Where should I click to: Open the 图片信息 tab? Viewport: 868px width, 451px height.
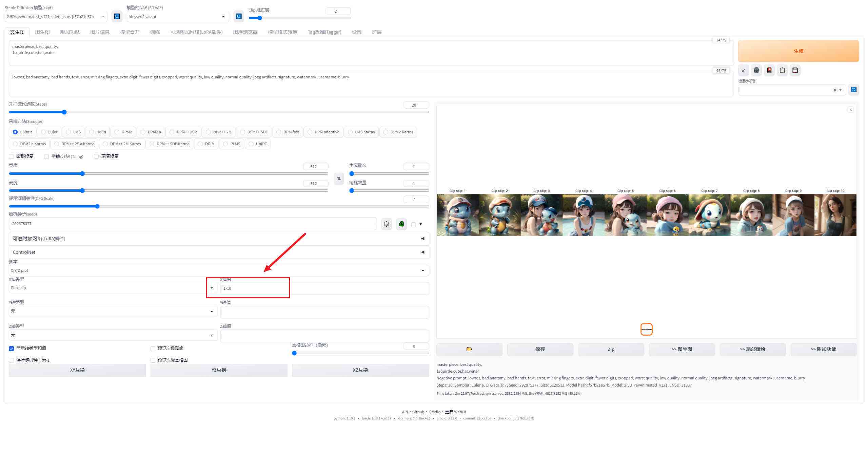(x=100, y=32)
